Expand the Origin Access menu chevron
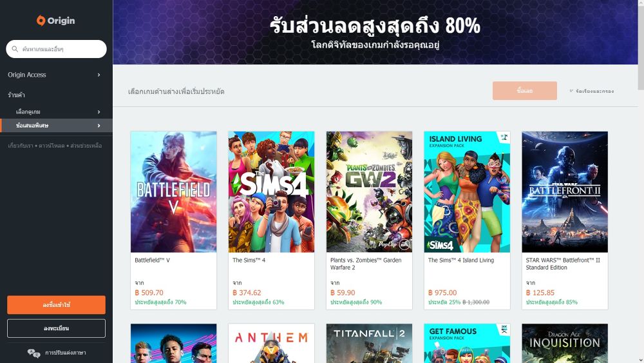 pos(99,75)
